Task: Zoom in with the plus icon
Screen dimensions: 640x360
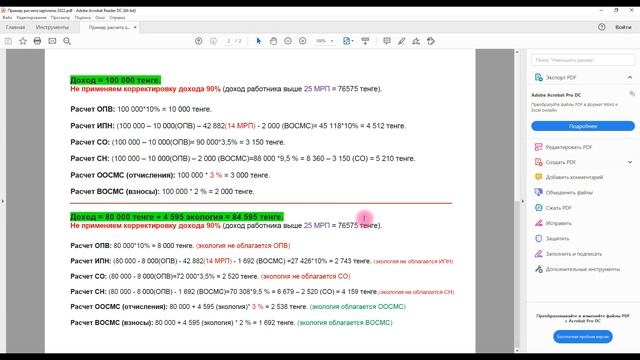Action: point(302,41)
